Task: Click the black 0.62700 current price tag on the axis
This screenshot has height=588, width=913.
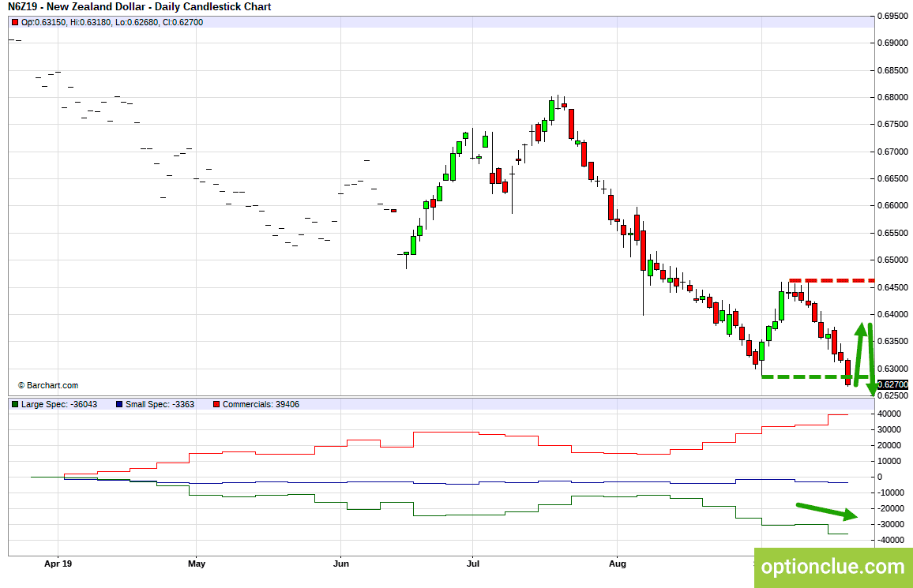Action: [892, 384]
